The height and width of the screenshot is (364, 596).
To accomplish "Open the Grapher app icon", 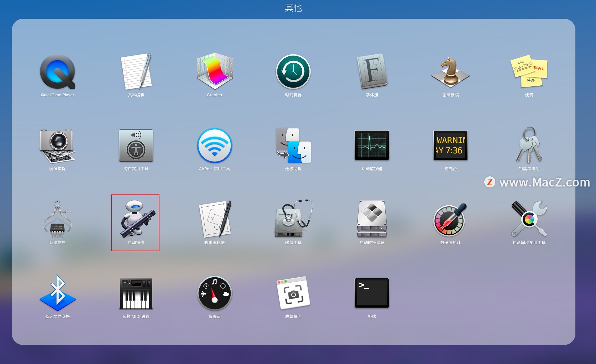I will tap(215, 72).
